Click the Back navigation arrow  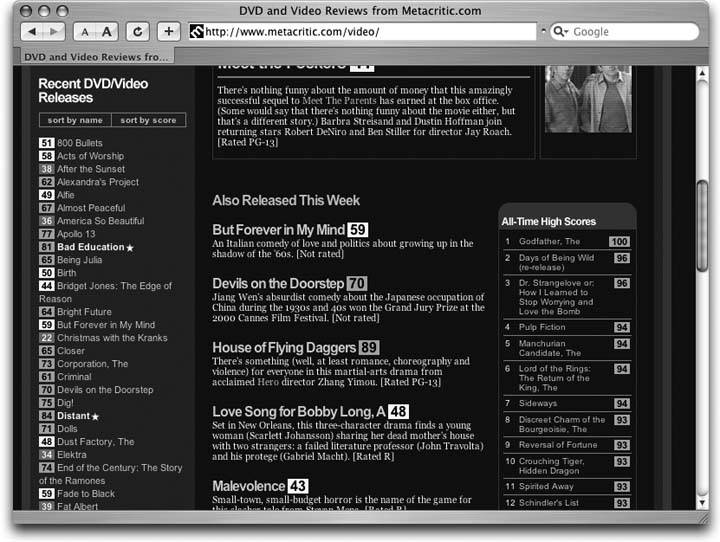click(31, 32)
